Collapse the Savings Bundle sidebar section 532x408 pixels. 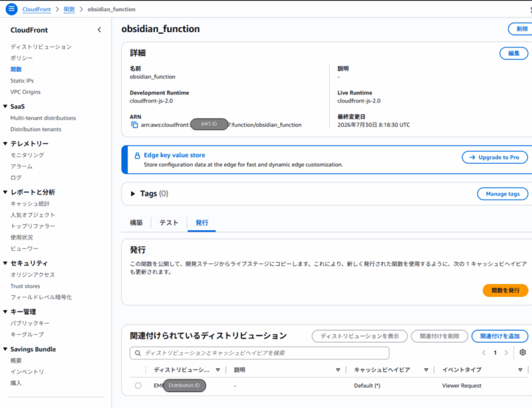(5, 349)
